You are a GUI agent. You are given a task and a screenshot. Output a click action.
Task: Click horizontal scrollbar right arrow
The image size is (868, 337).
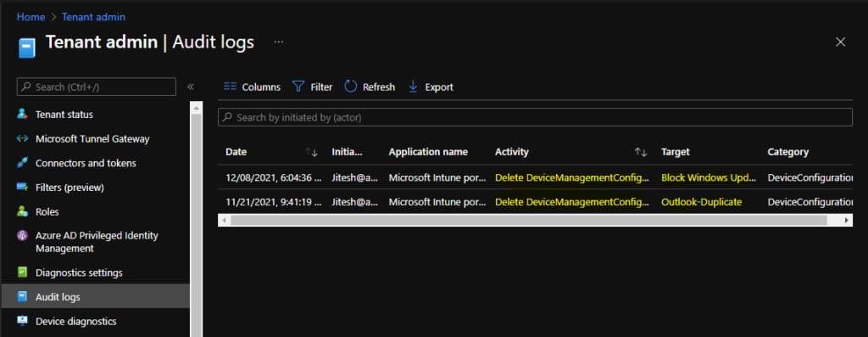click(847, 220)
